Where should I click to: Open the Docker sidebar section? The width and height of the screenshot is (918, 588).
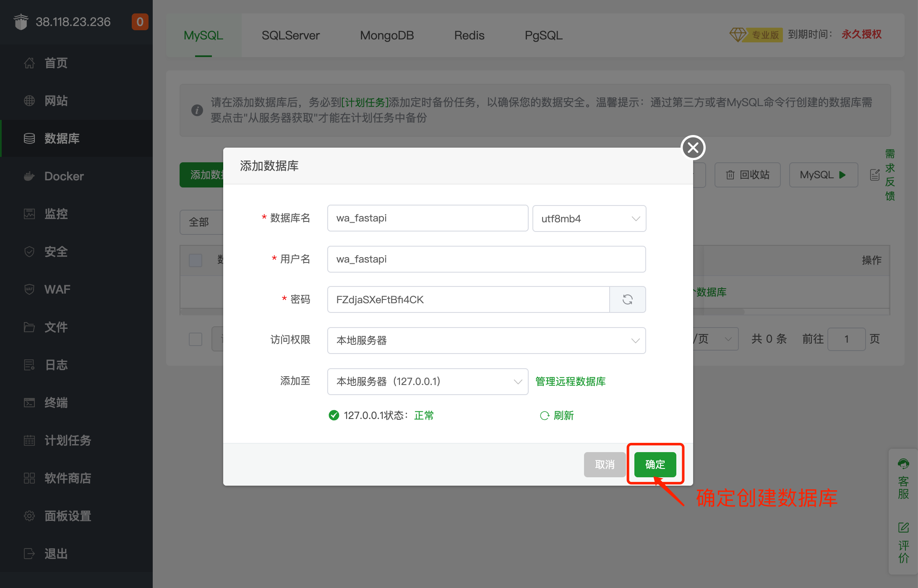pos(76,176)
